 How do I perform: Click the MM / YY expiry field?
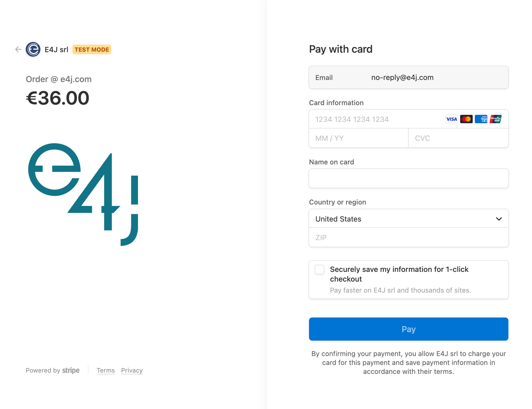click(x=358, y=138)
